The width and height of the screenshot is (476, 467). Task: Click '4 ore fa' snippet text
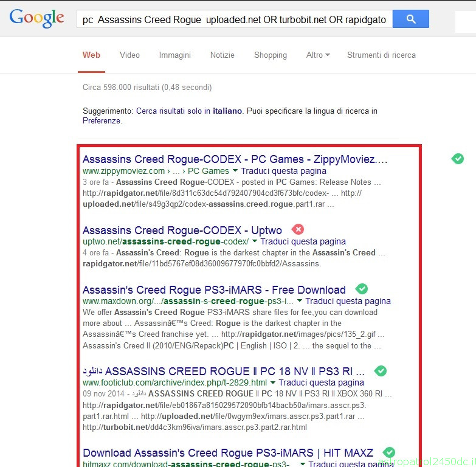point(95,252)
